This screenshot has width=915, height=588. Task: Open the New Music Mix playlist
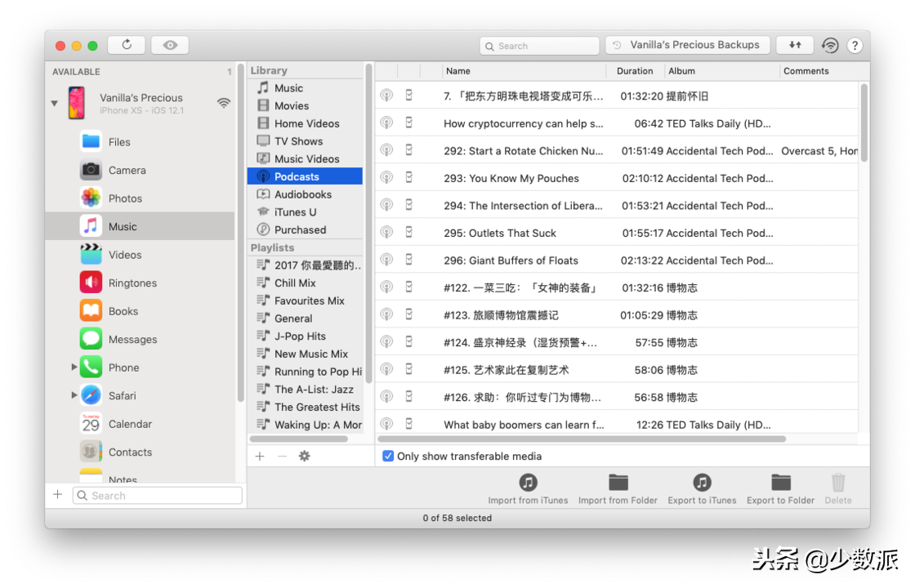[306, 354]
